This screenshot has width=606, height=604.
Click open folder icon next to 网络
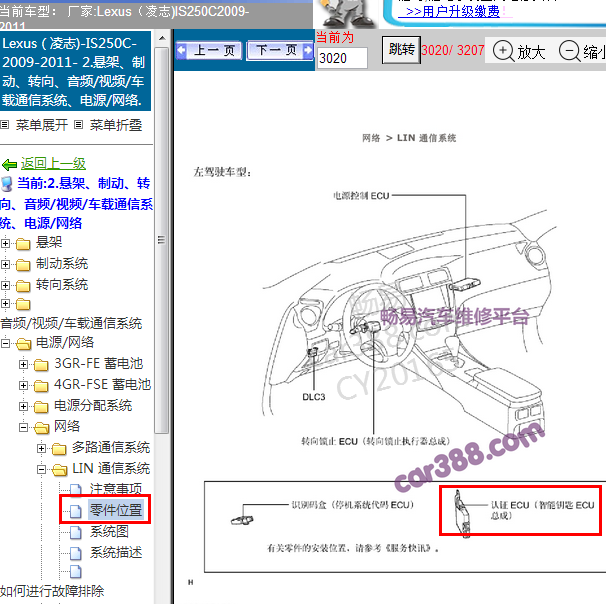pyautogui.click(x=42, y=428)
